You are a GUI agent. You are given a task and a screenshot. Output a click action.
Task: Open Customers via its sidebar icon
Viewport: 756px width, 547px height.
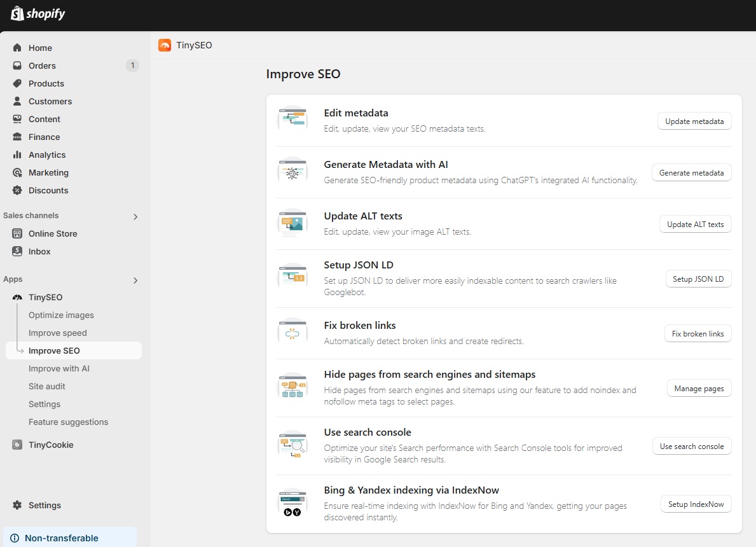(x=17, y=101)
